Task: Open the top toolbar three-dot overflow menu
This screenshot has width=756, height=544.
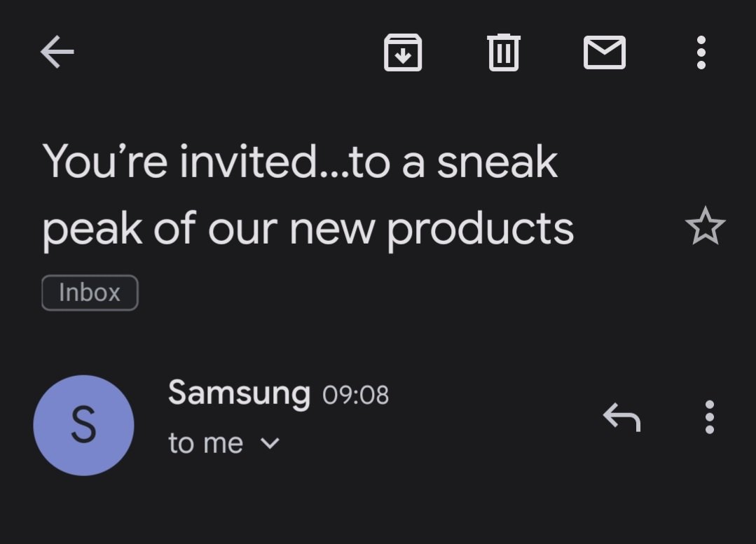Action: point(701,52)
